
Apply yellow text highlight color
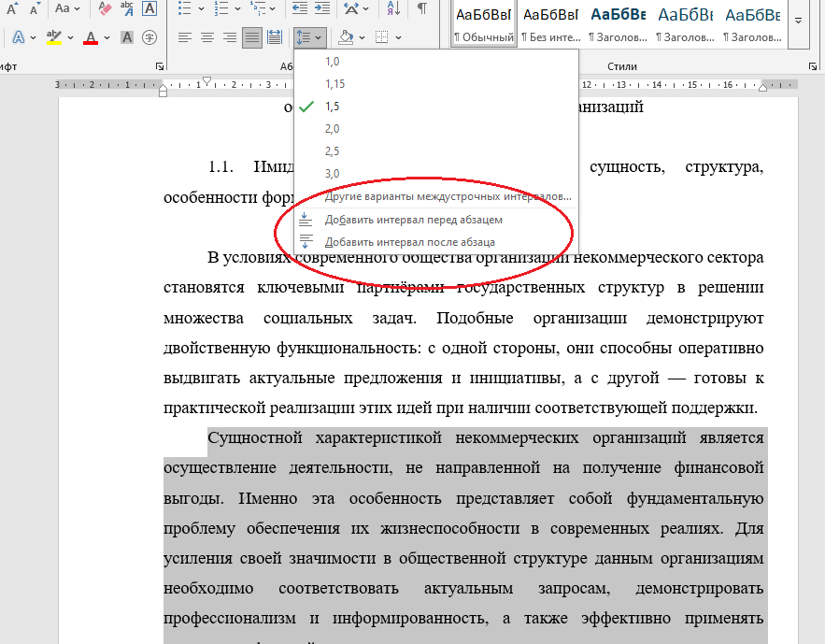click(54, 37)
